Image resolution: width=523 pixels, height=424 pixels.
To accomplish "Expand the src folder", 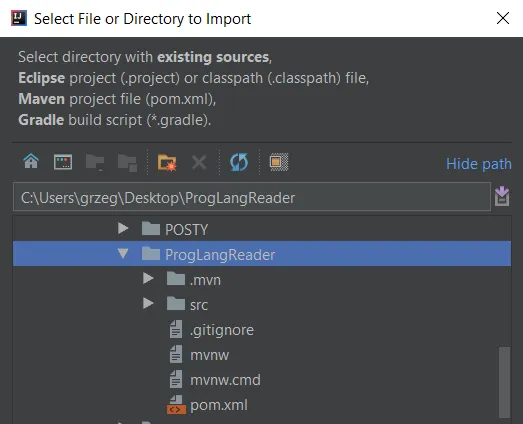I will pyautogui.click(x=148, y=303).
